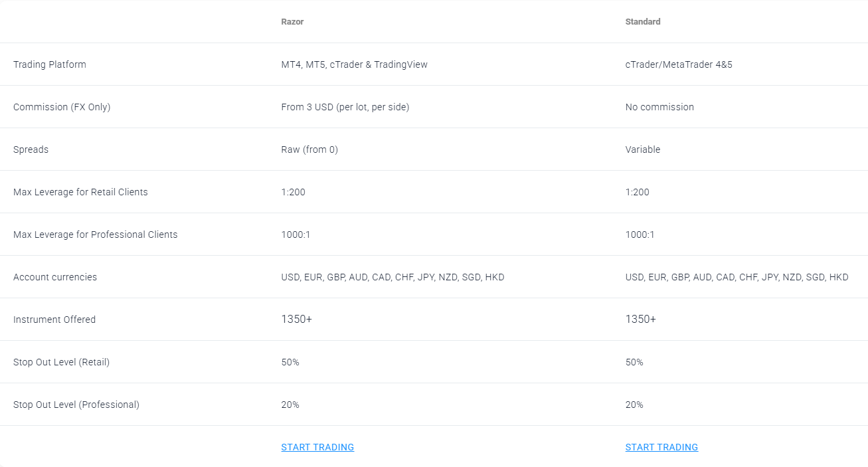Click Max Leverage for Professional Clients label
Screen dimensions: 868x467
96,234
